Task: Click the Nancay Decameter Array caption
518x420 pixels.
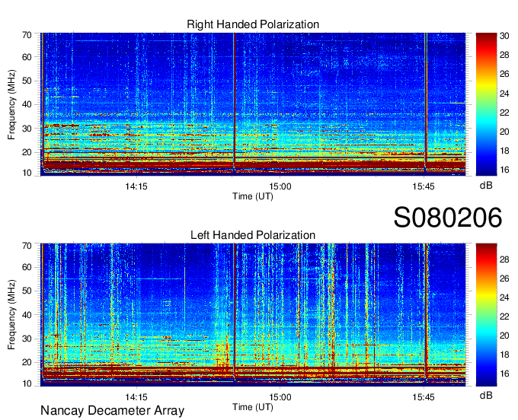Action: tap(112, 411)
